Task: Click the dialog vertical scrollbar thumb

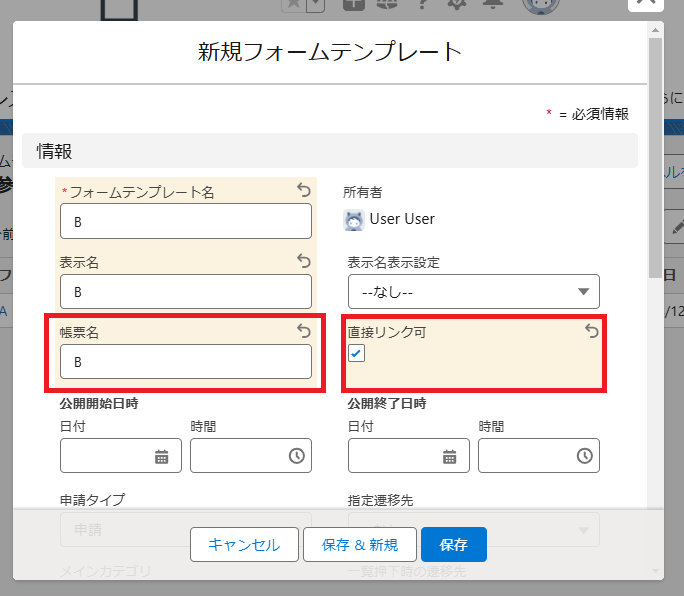Action: [655, 158]
